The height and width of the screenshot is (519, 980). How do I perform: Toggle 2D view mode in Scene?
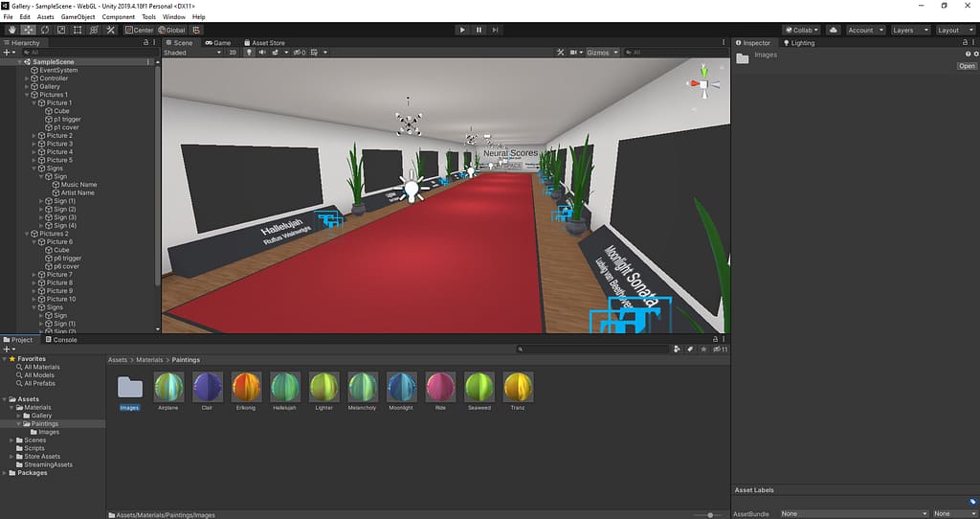tap(233, 53)
